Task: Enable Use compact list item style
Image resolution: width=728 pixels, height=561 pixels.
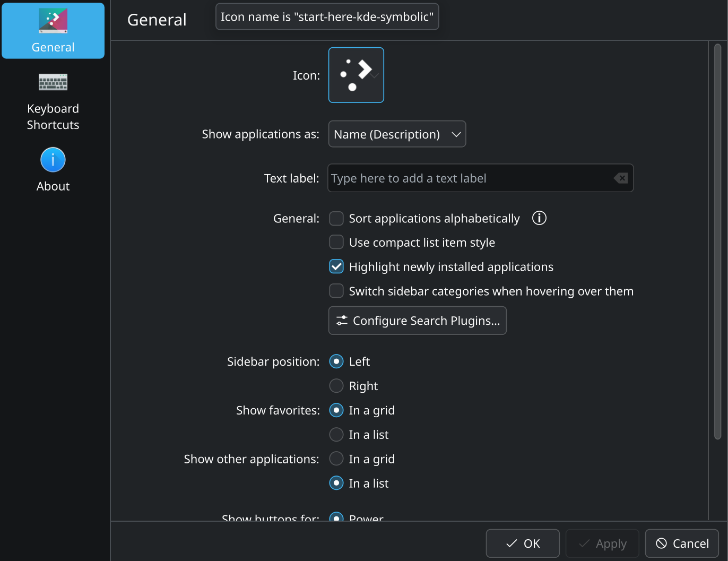Action: pos(336,243)
